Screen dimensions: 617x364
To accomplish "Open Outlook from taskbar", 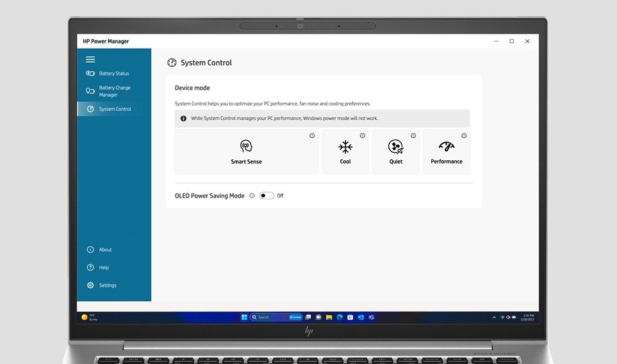I will point(361,317).
